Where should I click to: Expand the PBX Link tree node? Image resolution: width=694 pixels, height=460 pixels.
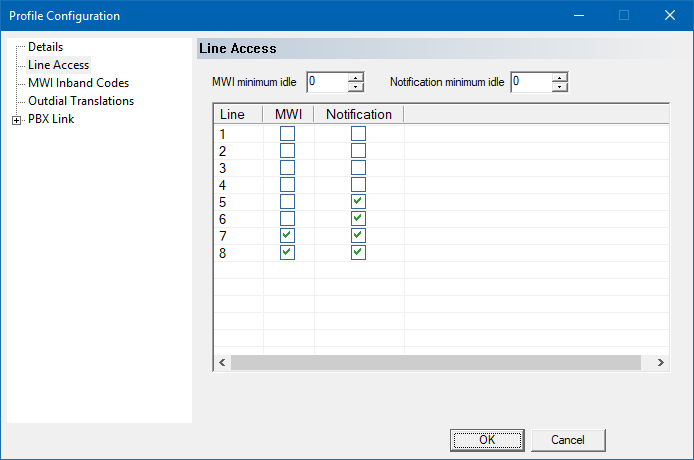[x=17, y=120]
